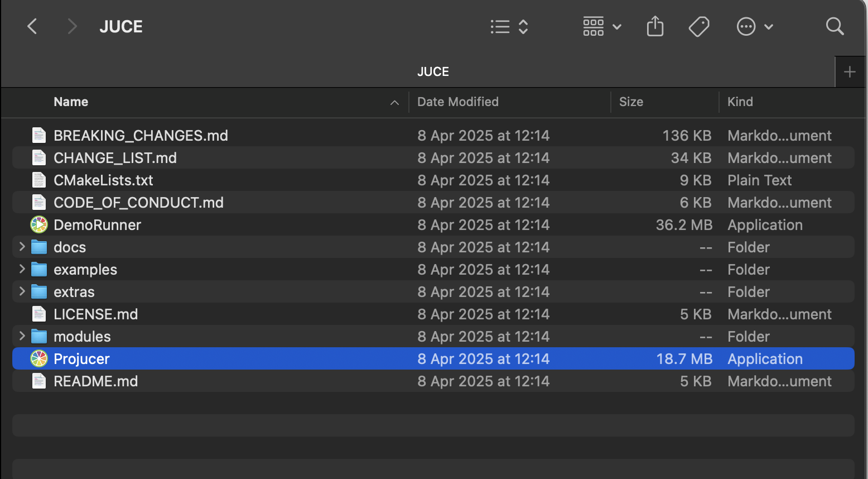Select the LICENSE.md file name
Screen dimensions: 868x479
pos(95,314)
